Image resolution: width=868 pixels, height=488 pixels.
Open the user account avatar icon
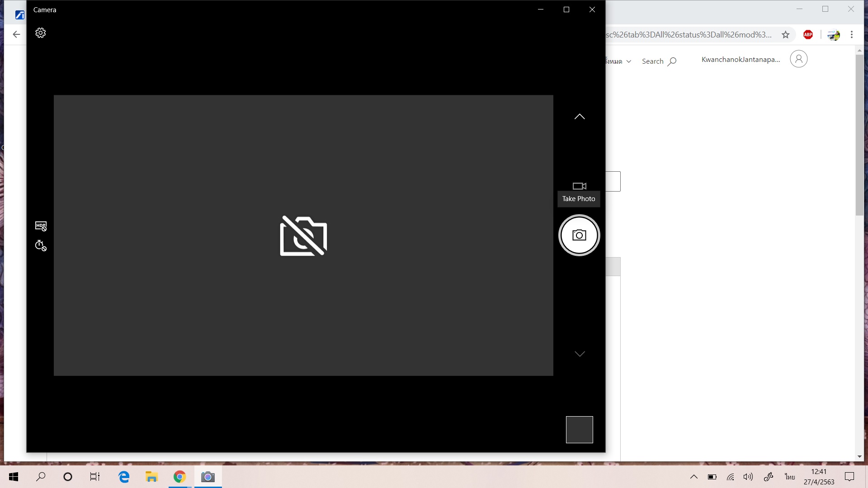tap(798, 59)
